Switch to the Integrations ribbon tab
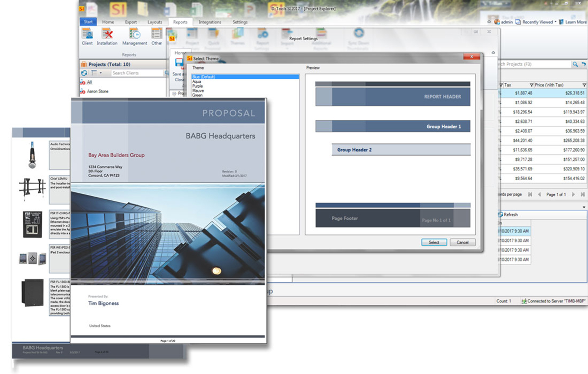588x374 pixels. (210, 22)
